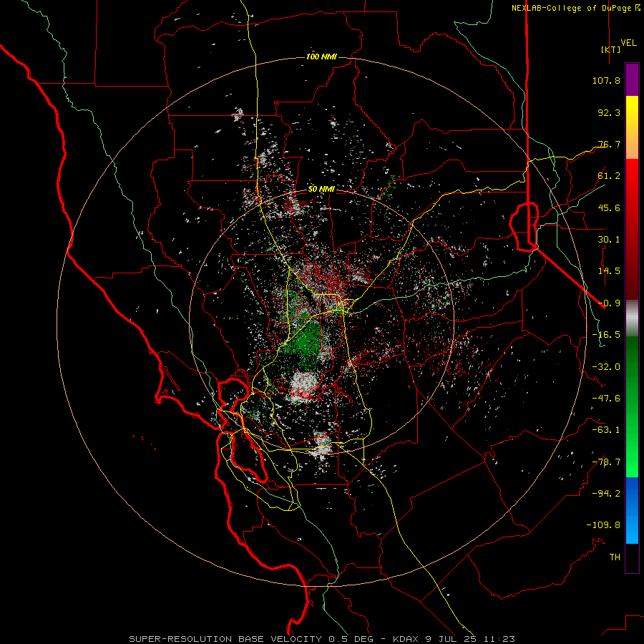The height and width of the screenshot is (644, 644).
Task: Click the bright green segment of the color bar
Action: point(632,406)
